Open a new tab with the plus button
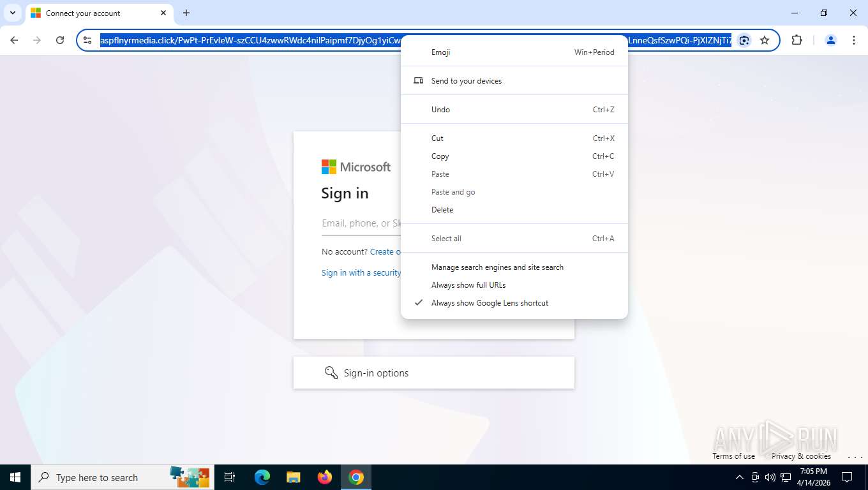 tap(186, 13)
